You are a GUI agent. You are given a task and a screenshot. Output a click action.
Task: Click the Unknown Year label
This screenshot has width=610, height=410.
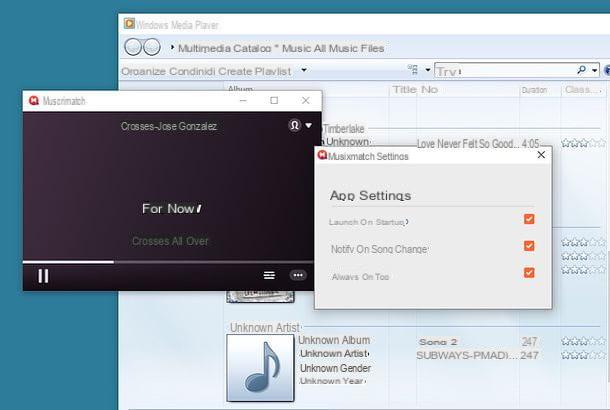click(332, 381)
